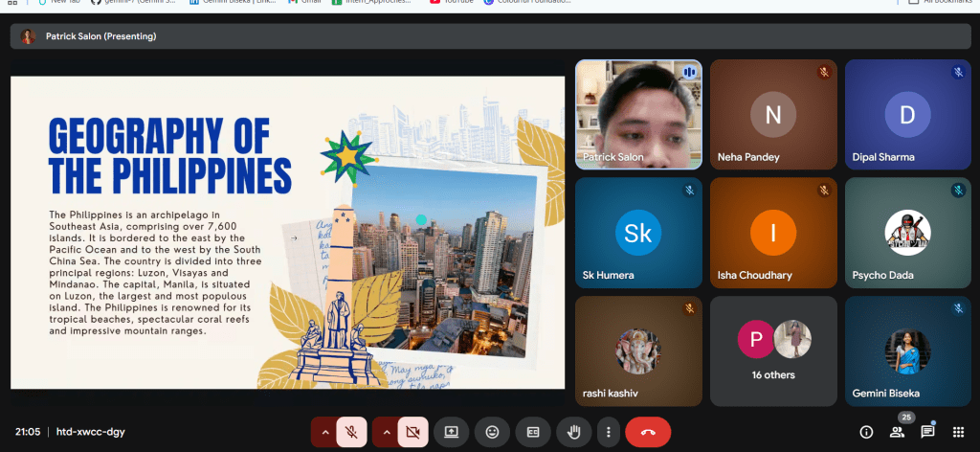Viewport: 980px width, 452px height.
Task: Open meeting details info icon
Action: (x=866, y=432)
